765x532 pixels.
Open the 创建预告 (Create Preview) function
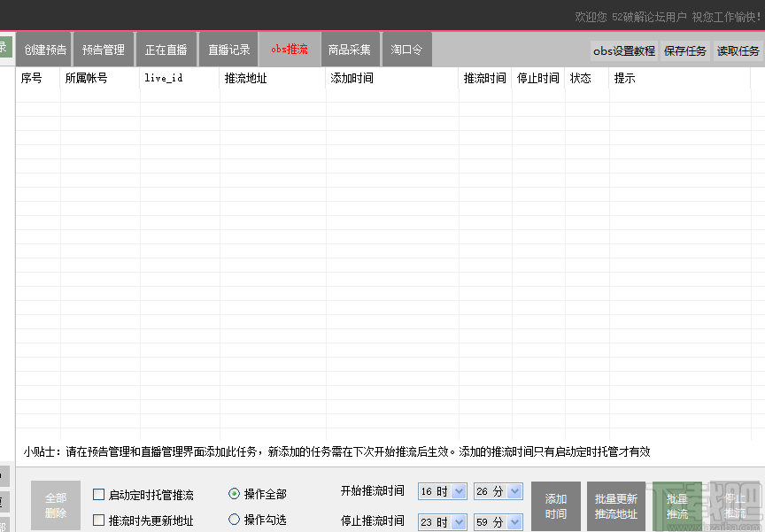click(x=43, y=49)
